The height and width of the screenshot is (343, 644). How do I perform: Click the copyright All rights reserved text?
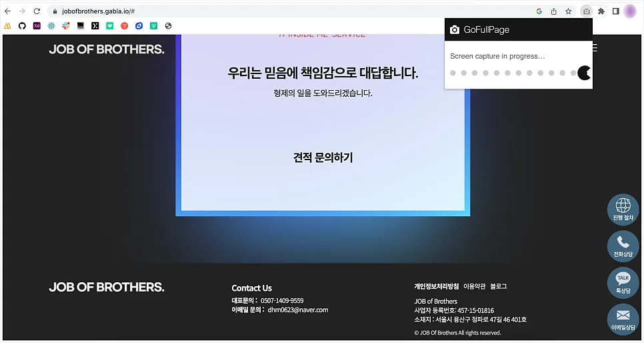click(457, 333)
